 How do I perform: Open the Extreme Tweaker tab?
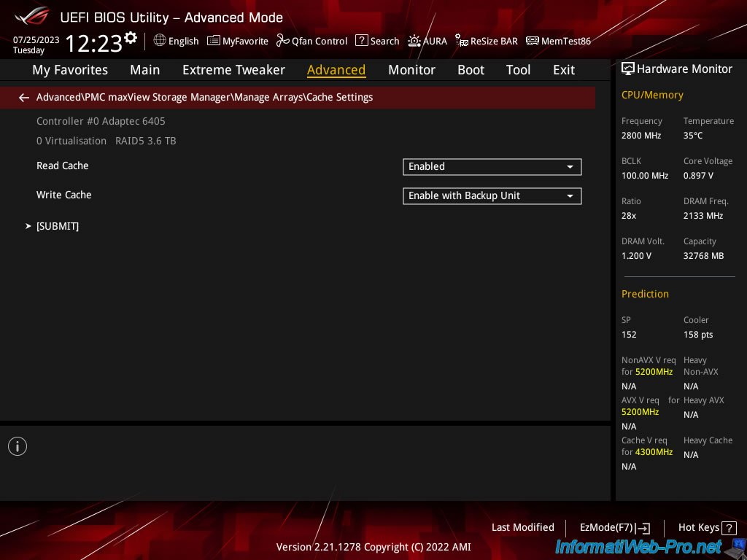233,70
